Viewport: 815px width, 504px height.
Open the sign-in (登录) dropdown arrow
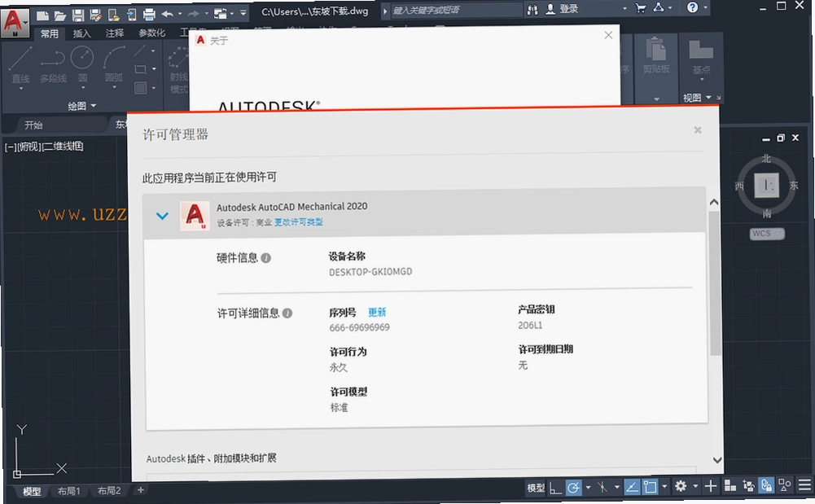[x=624, y=8]
